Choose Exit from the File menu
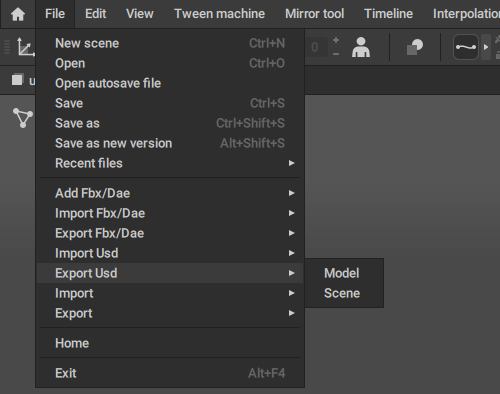 170,373
